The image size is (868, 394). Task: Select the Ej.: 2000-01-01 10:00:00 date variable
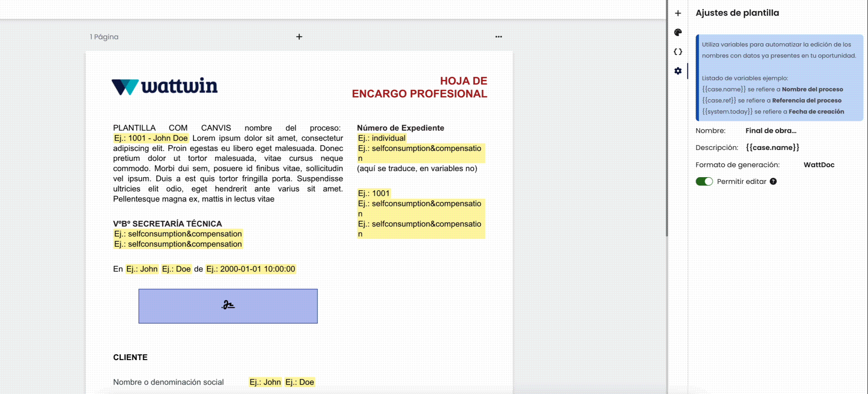[x=251, y=269]
